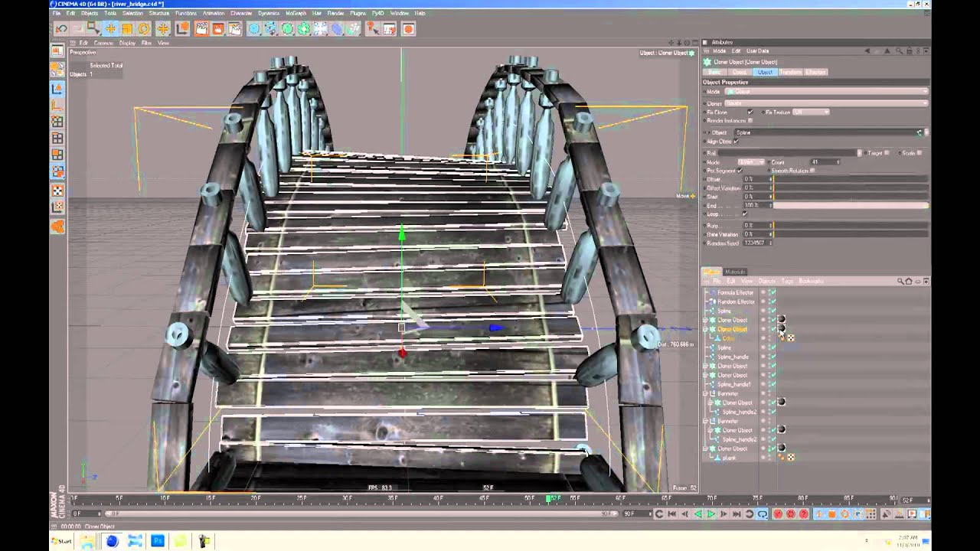This screenshot has width=980, height=551.
Task: Click the HyperNURBS icon in the toolbar
Action: pyautogui.click(x=288, y=29)
